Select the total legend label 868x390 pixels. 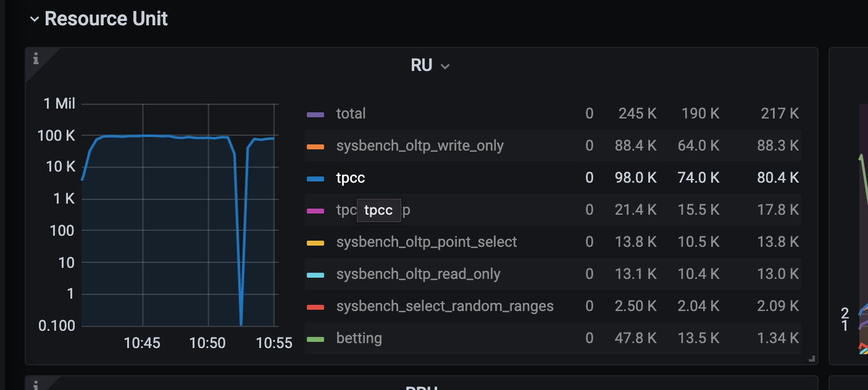pos(350,113)
